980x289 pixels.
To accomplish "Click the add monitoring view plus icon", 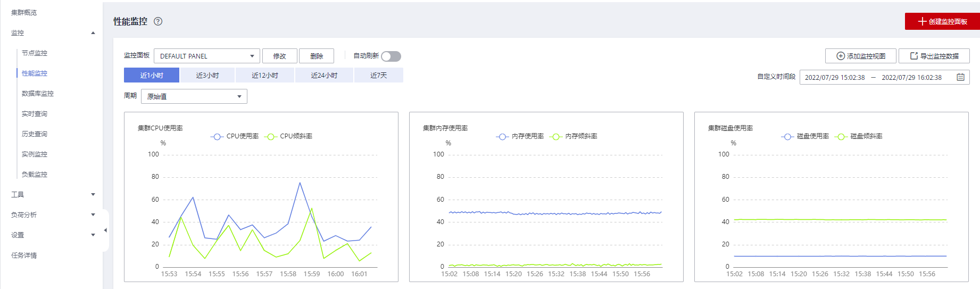I will (841, 56).
